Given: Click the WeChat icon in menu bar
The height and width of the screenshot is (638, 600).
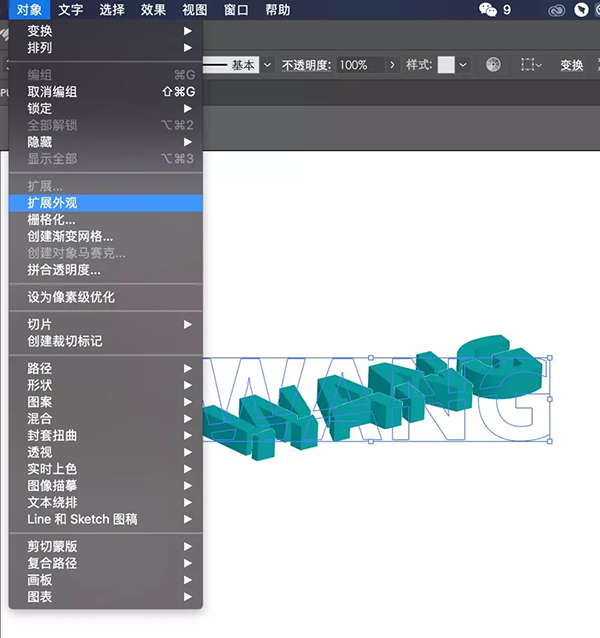Looking at the screenshot, I should 488,9.
